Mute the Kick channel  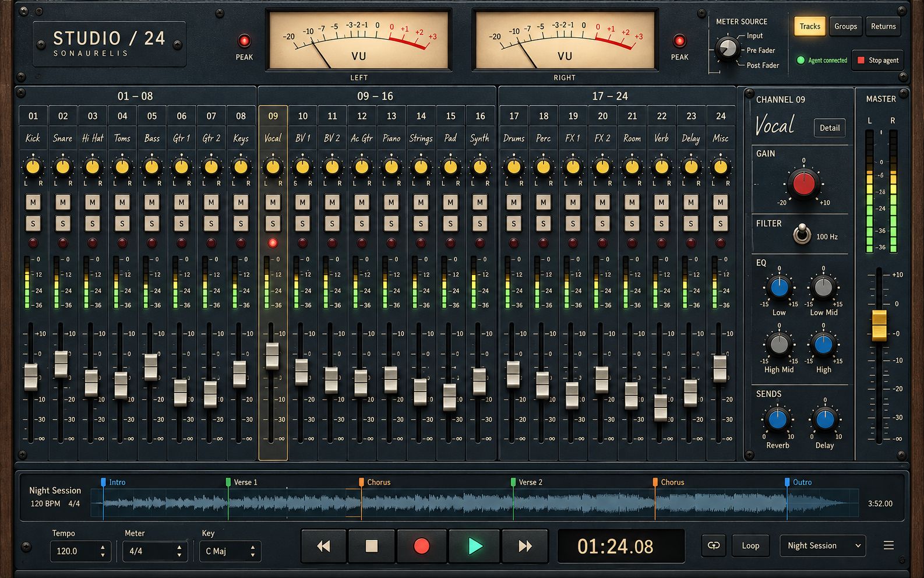[x=33, y=203]
